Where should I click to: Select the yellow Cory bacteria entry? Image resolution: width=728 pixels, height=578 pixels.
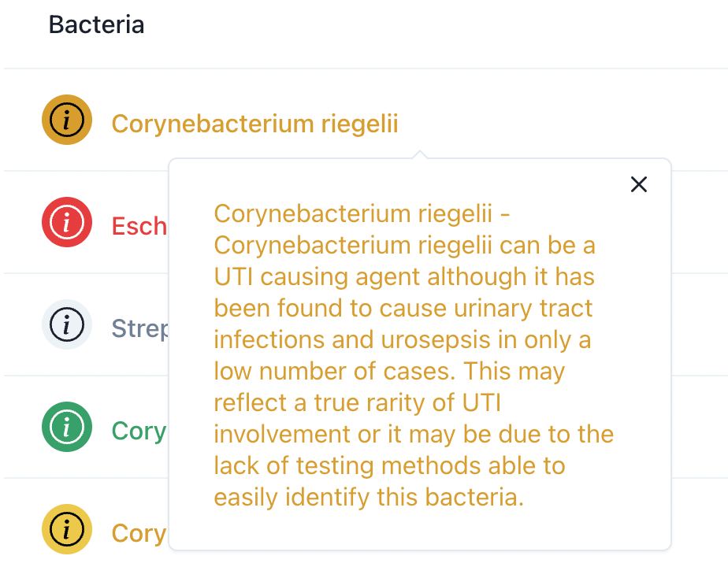139,534
